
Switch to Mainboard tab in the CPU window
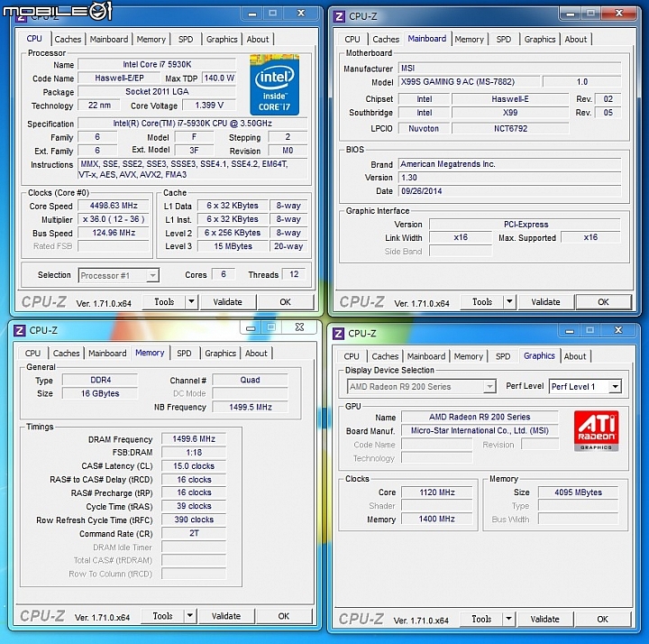(109, 40)
